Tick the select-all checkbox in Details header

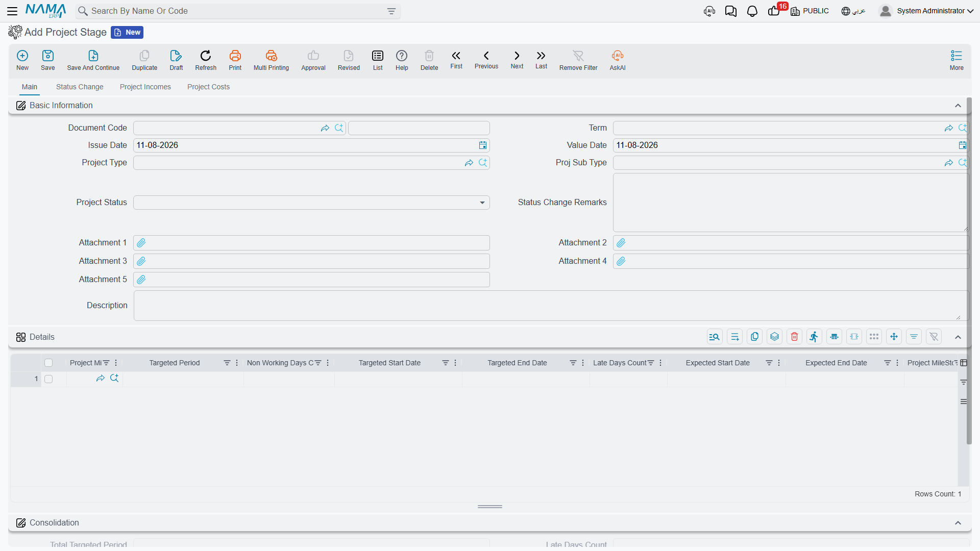[x=48, y=363]
